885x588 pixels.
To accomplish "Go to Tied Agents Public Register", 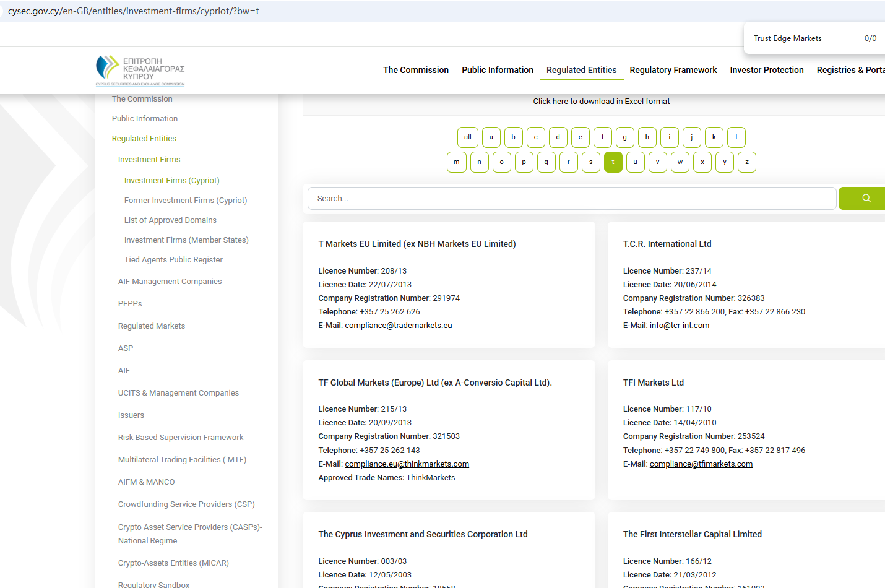I will 173,260.
